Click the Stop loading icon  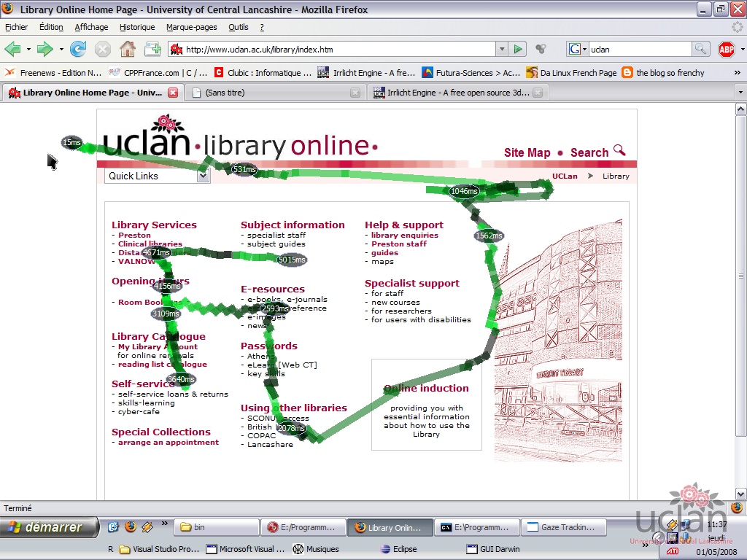(x=102, y=49)
